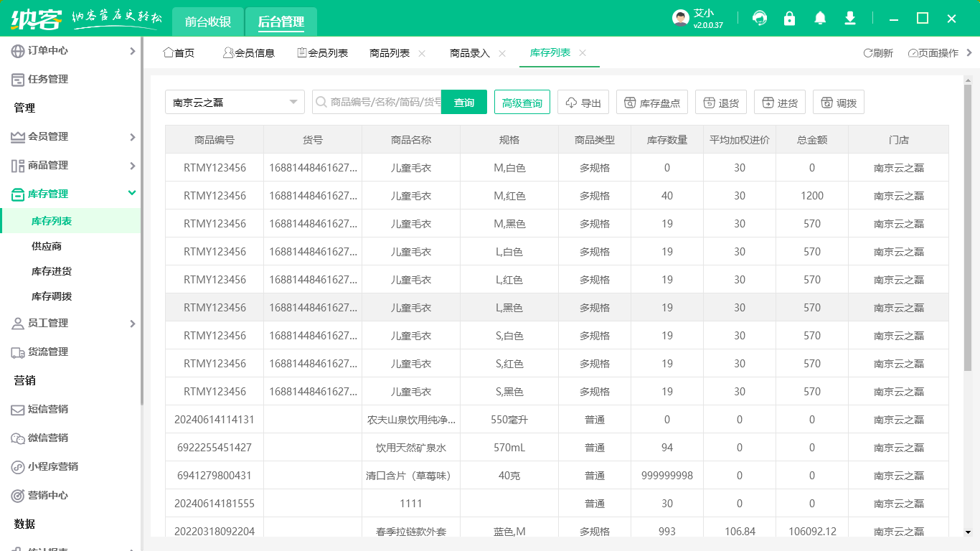Close the 商品录入 tab
980x551 pixels.
click(x=502, y=53)
